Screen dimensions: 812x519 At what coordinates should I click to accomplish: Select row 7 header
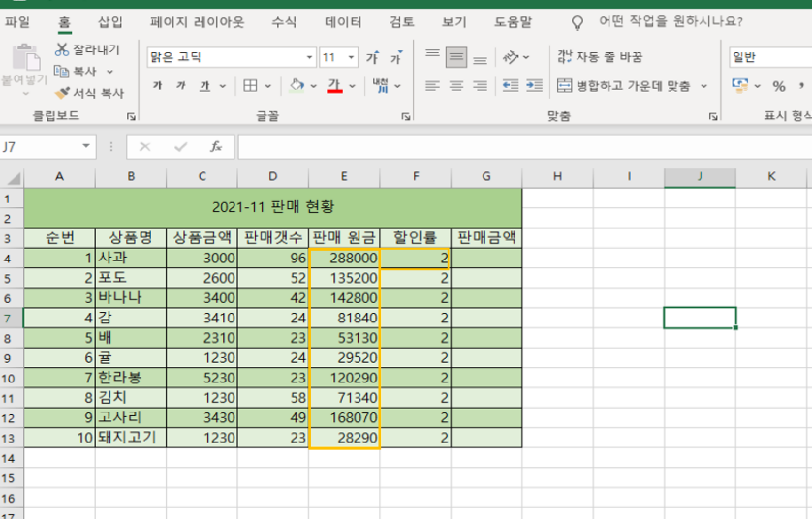click(12, 318)
